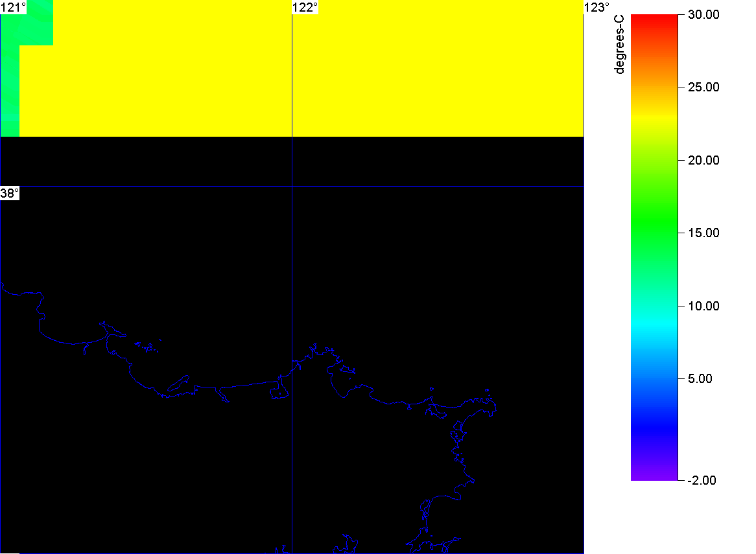
Task: Click the degrees-C colorbar label
Action: coord(619,44)
